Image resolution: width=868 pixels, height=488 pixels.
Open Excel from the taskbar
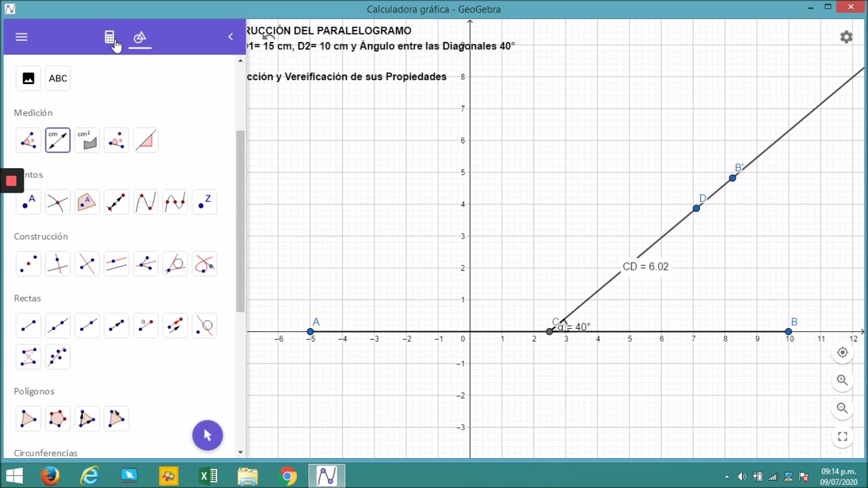point(208,476)
